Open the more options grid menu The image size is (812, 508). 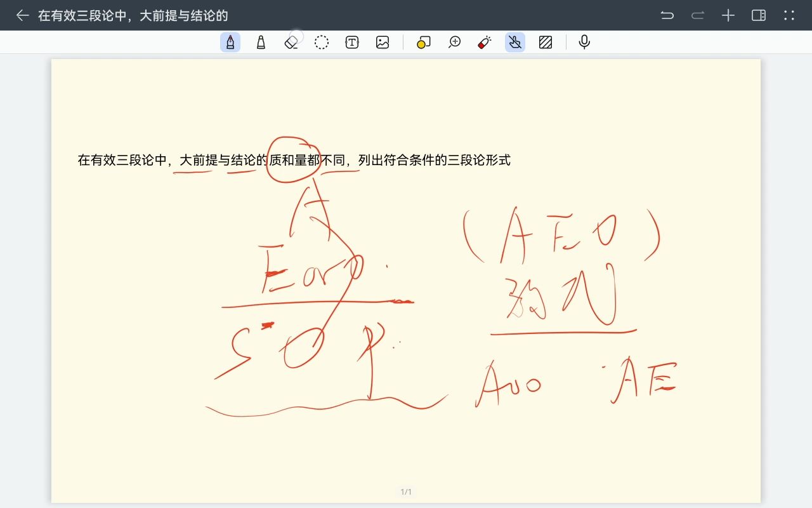click(789, 15)
